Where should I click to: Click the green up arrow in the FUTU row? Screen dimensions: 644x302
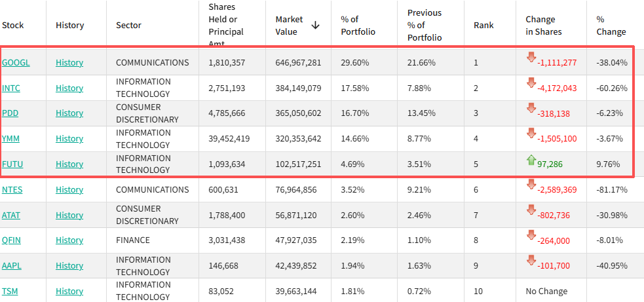(531, 160)
